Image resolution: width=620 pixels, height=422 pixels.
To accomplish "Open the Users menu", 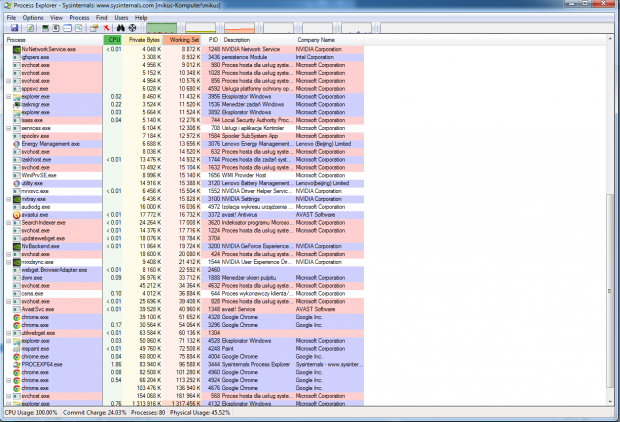I will point(121,18).
